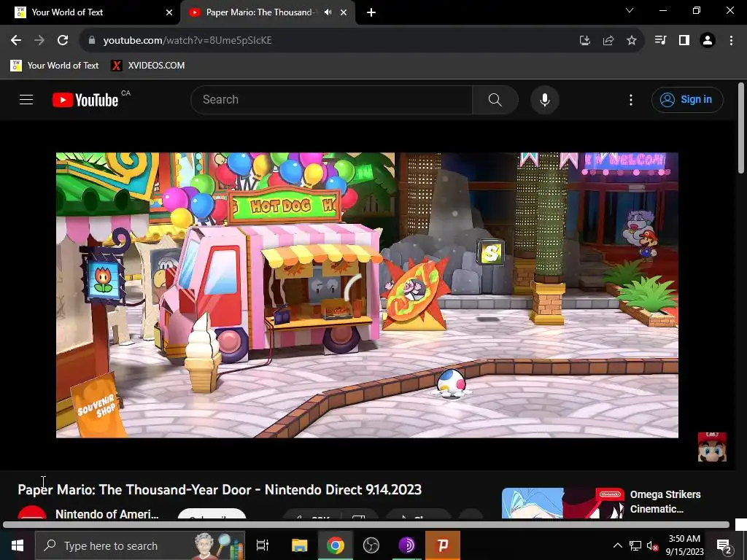
Task: Open the purple spiral taskbar app
Action: pos(406,545)
